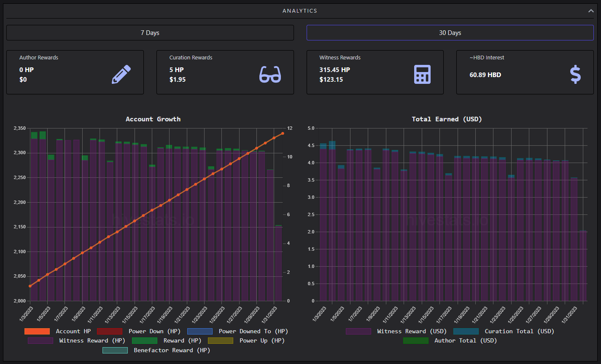Click the Author Total (USD) legend label

466,340
